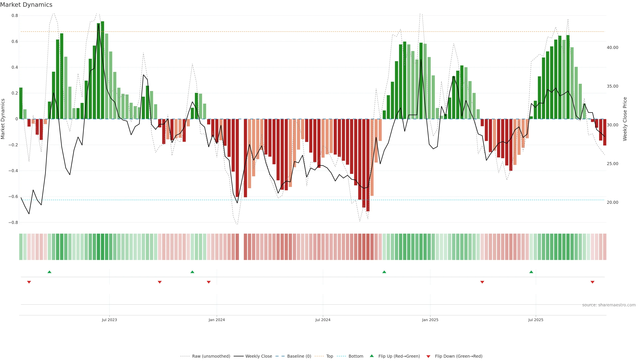Click the last red flip-down triangle marker
This screenshot has width=644, height=362.
pos(593,282)
